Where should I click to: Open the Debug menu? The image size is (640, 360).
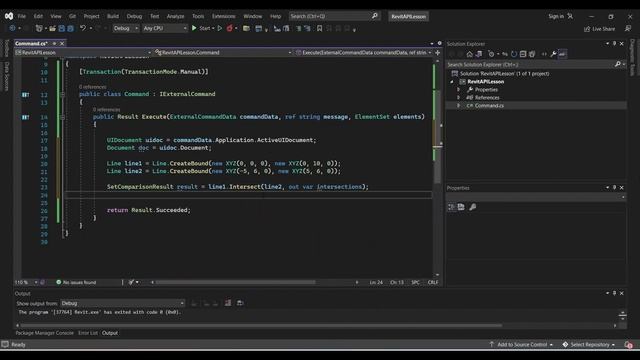pos(134,16)
